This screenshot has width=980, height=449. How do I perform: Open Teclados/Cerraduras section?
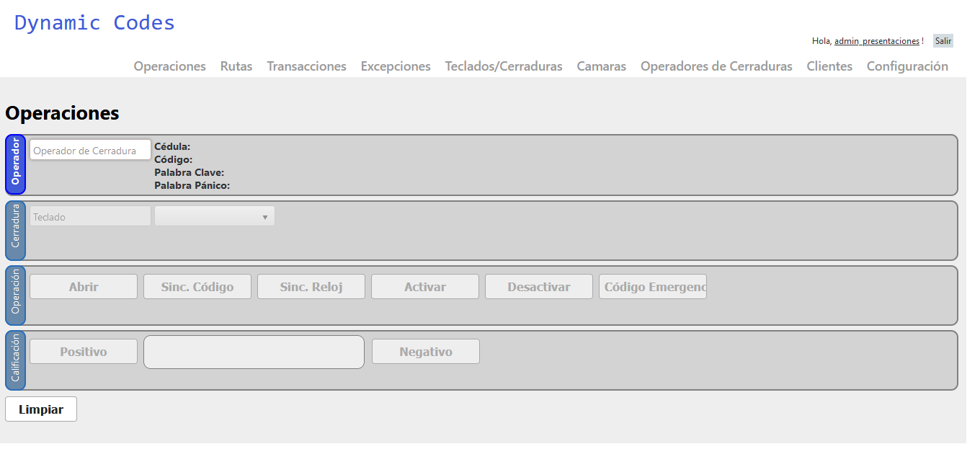[503, 66]
